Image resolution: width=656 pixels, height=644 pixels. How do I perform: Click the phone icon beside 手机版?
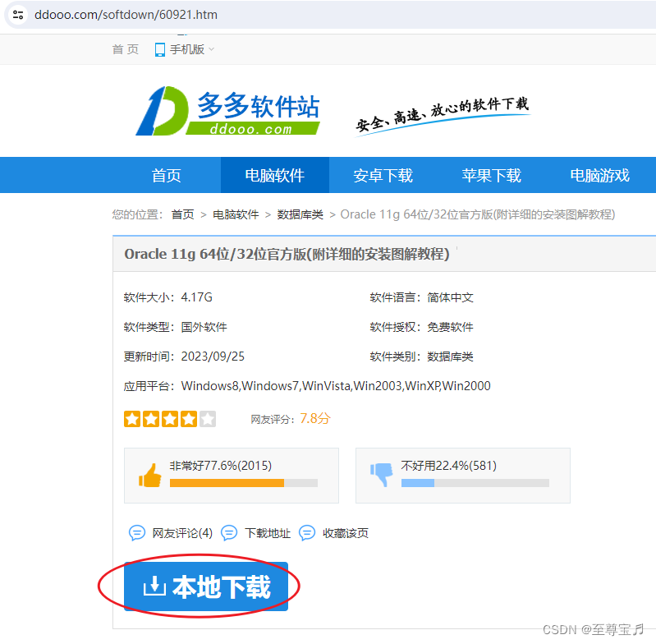159,49
